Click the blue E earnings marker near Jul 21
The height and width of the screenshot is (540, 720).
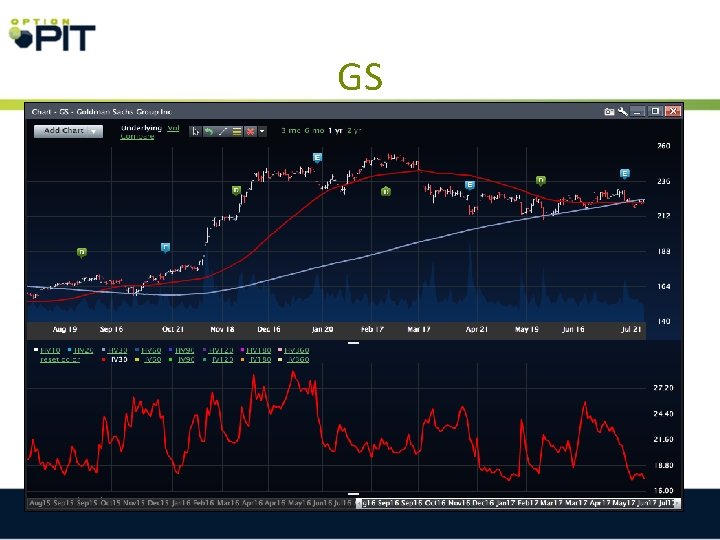point(624,174)
